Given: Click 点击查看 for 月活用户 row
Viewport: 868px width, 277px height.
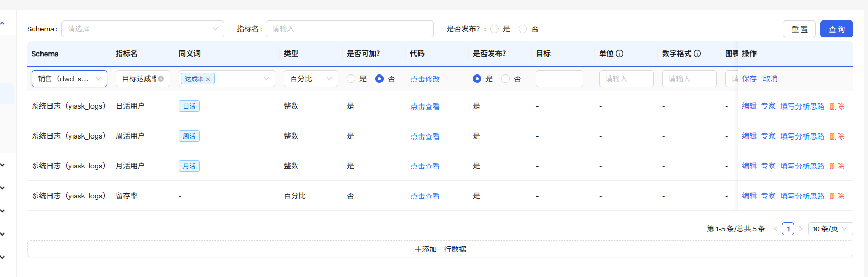Looking at the screenshot, I should click(425, 166).
